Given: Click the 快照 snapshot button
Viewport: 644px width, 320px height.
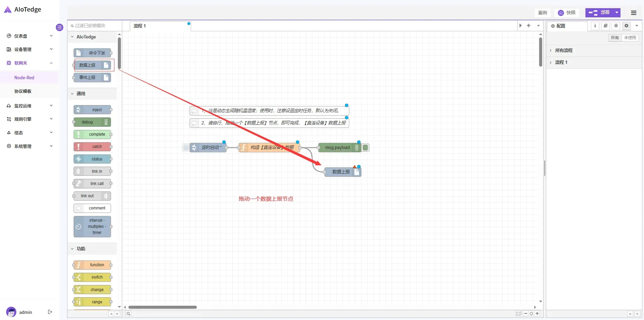Looking at the screenshot, I should (x=567, y=13).
